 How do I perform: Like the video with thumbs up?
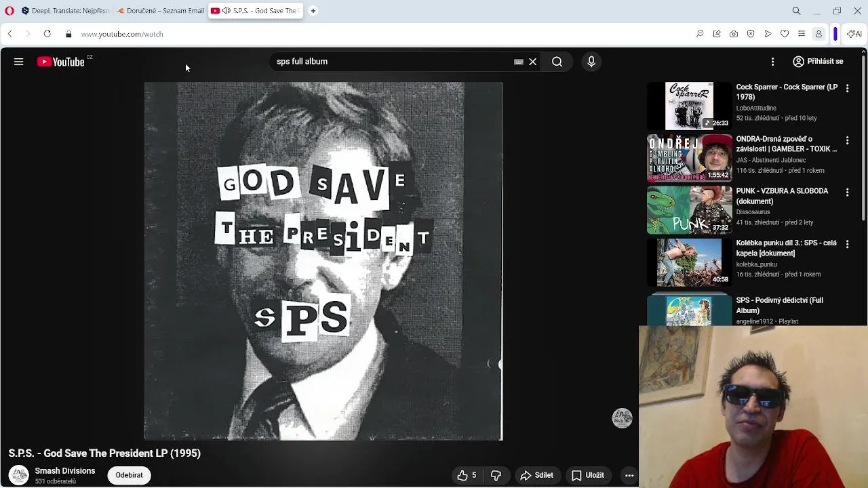coord(467,476)
